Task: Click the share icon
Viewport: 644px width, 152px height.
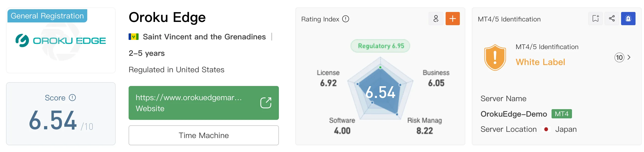Action: point(612,18)
